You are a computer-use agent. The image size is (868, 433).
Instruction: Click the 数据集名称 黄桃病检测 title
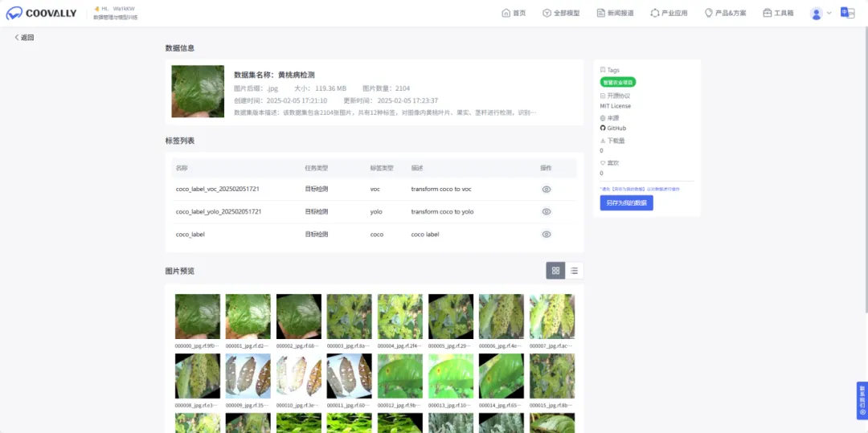click(x=275, y=75)
